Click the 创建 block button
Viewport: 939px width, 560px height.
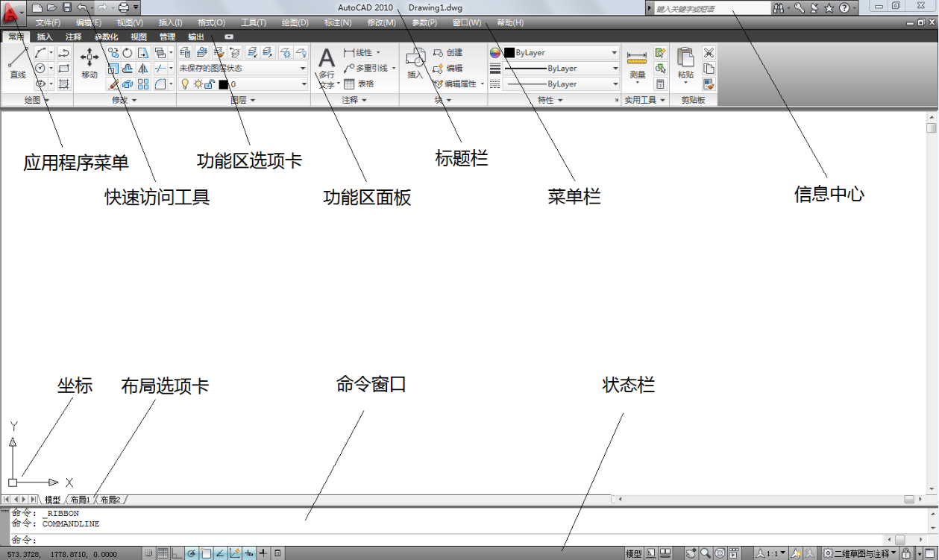point(447,53)
